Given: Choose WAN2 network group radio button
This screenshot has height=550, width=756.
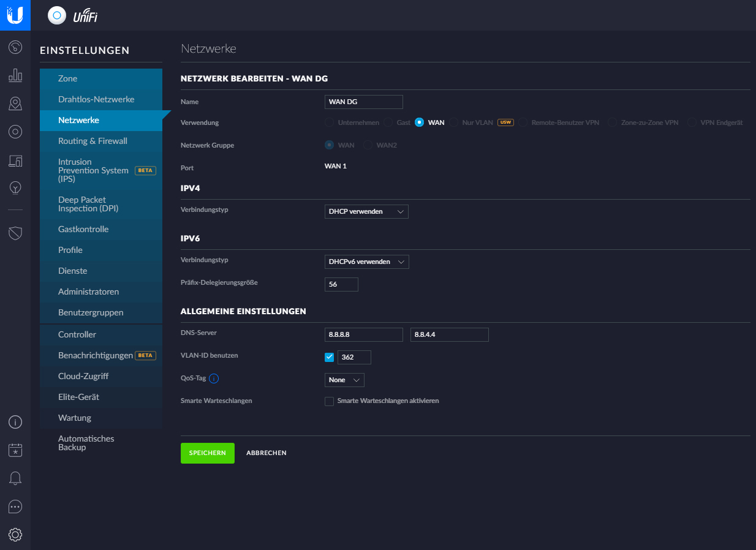Looking at the screenshot, I should click(x=368, y=145).
